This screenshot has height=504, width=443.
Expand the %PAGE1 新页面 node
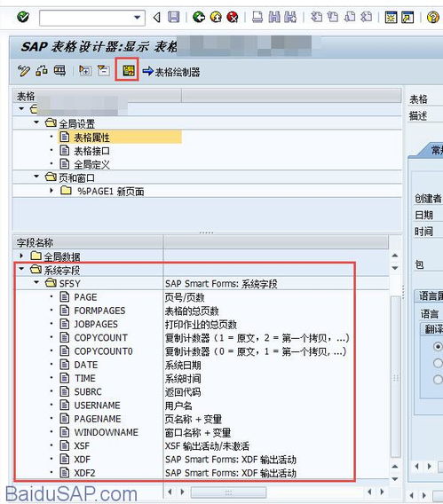(x=51, y=191)
